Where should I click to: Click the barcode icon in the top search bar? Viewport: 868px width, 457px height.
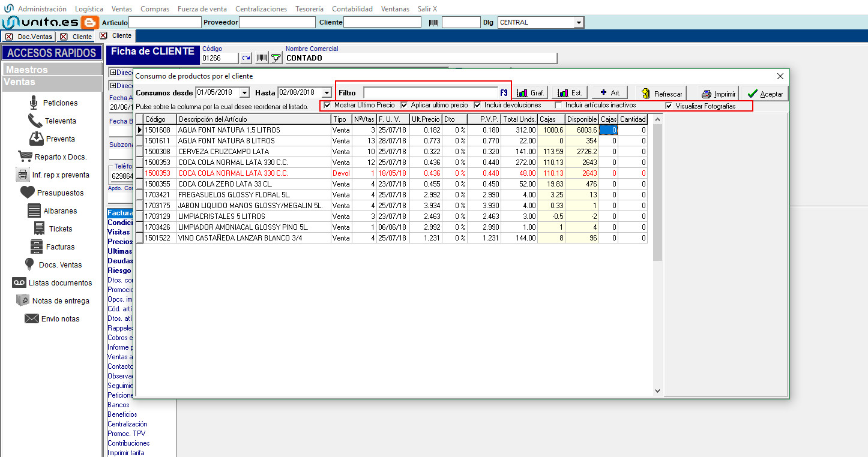tap(433, 22)
